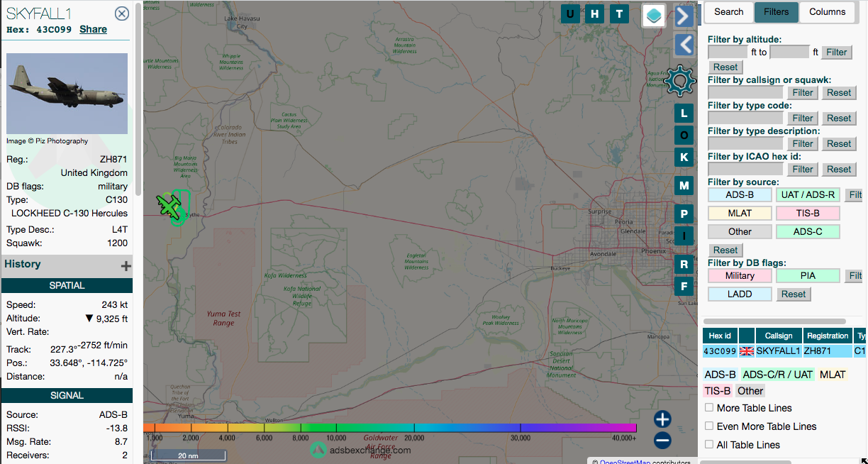Reset the type description filter
Viewport: 868px width, 464px height.
tap(839, 143)
